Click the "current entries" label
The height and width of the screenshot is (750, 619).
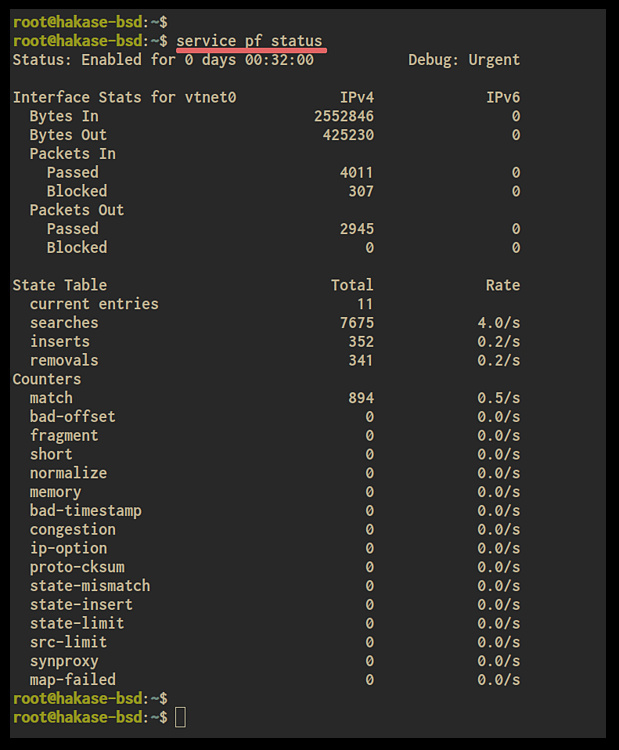[94, 304]
